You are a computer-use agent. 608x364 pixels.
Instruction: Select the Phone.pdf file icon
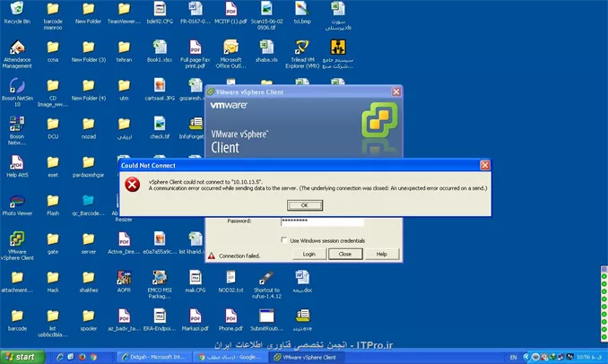(230, 320)
